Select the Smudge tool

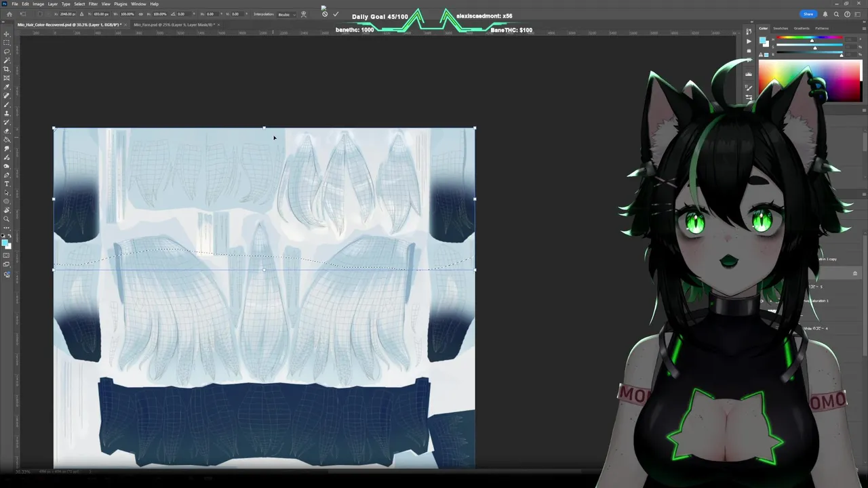[7, 148]
